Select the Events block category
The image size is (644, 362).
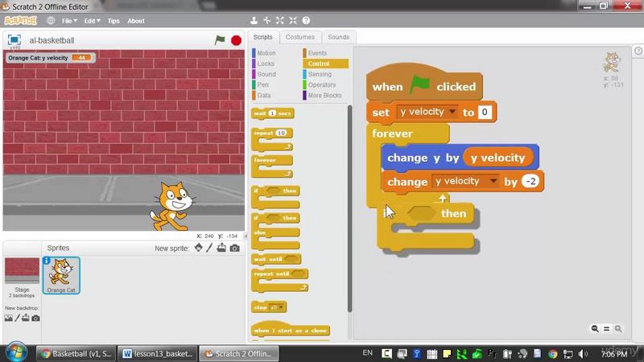click(x=317, y=53)
